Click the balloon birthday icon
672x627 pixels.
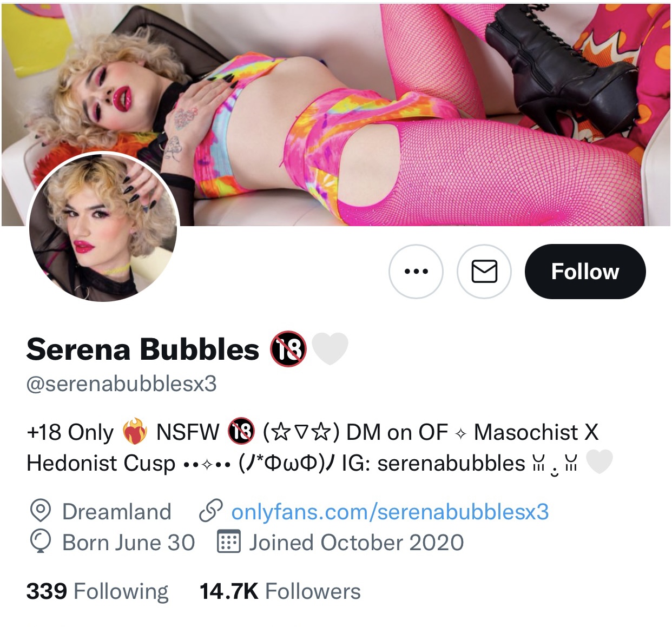point(41,542)
